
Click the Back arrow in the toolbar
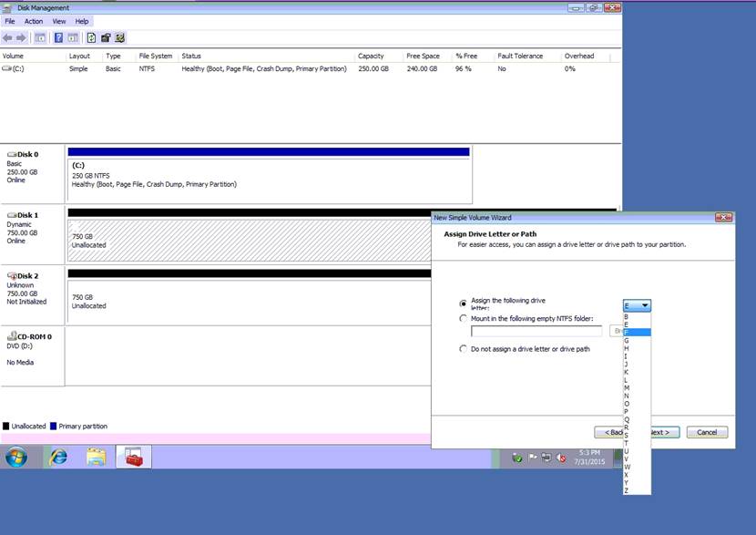click(8, 37)
